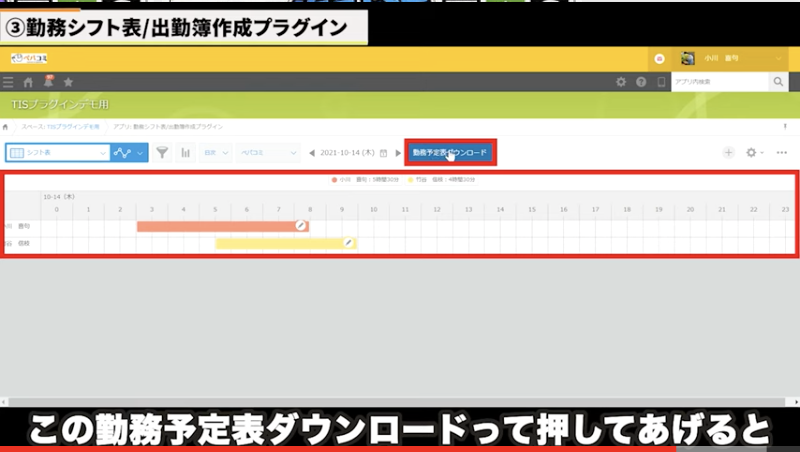This screenshot has height=452, width=800.
Task: Open the three-dots more options menu
Action: click(781, 153)
